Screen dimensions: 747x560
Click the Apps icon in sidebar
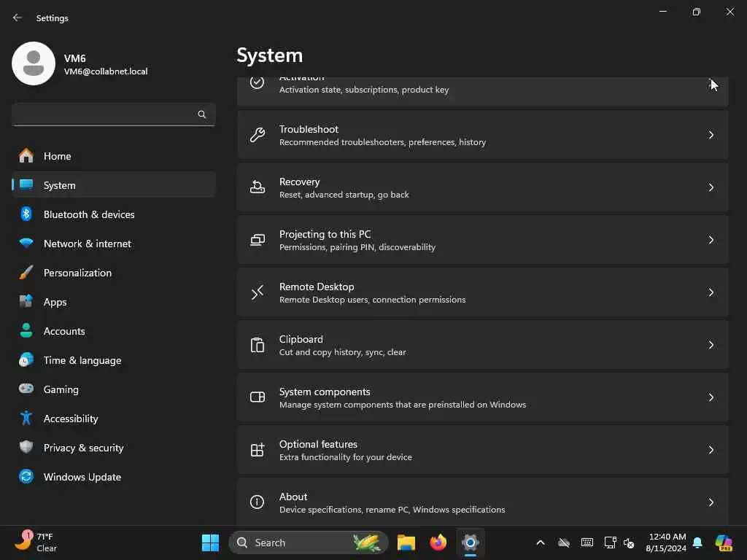click(x=26, y=301)
